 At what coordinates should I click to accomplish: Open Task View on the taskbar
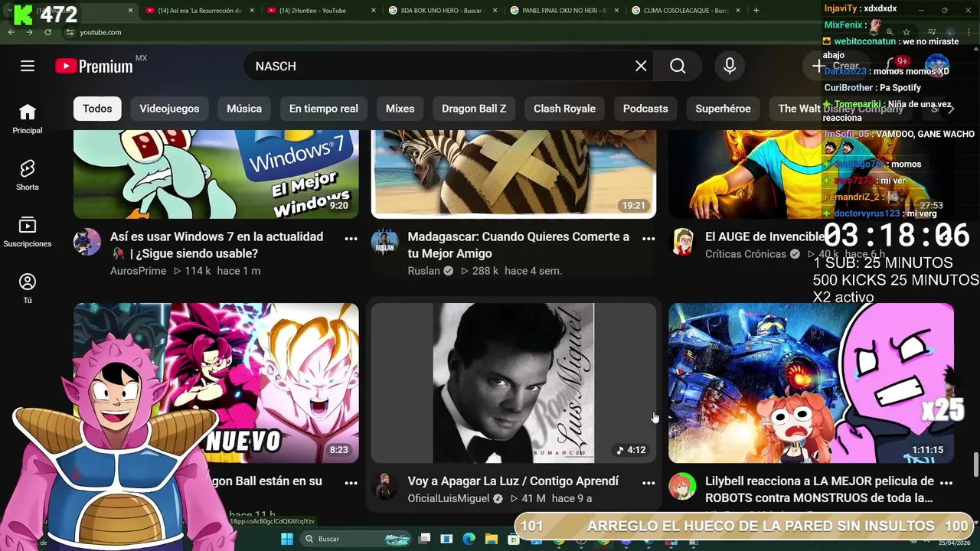tap(425, 539)
